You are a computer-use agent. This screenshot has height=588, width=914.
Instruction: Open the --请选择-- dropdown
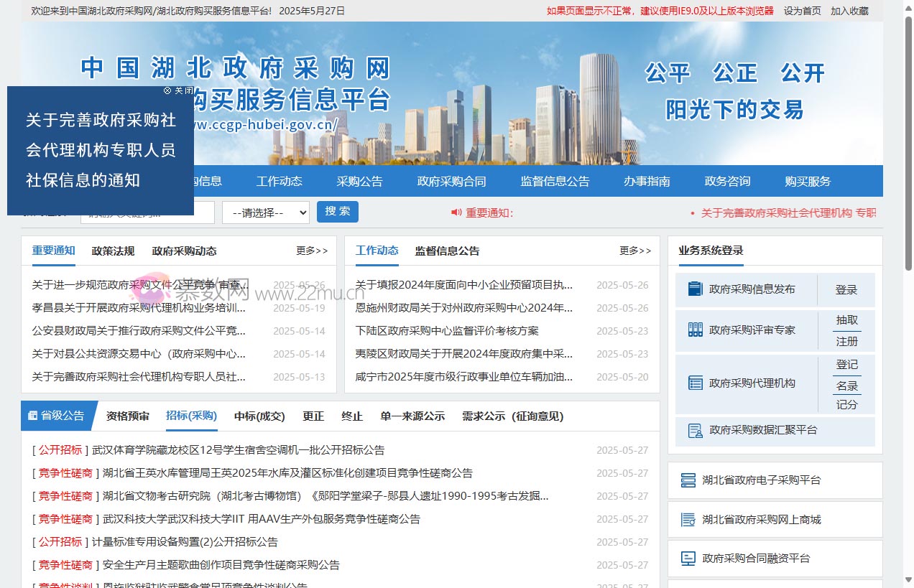click(265, 213)
